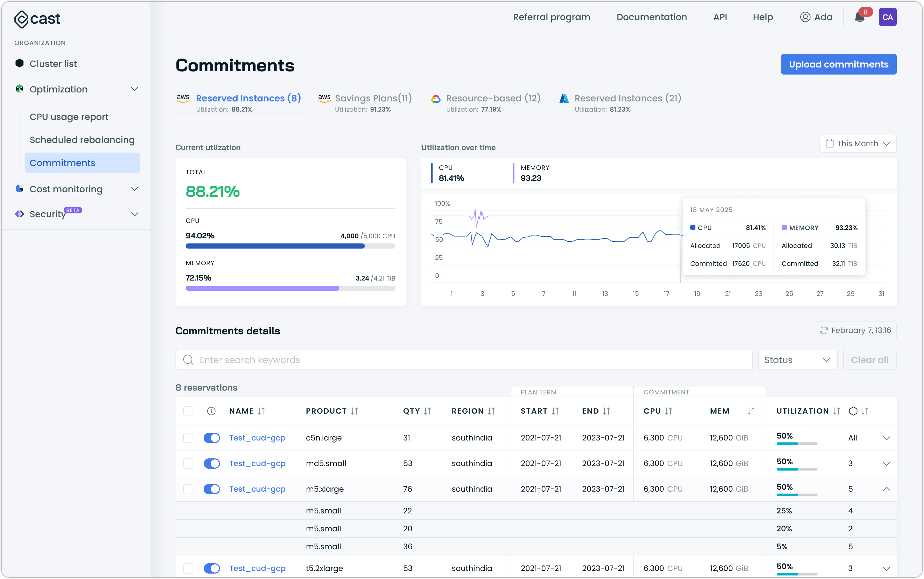Click the Upload commitments button
The height and width of the screenshot is (579, 924).
838,64
